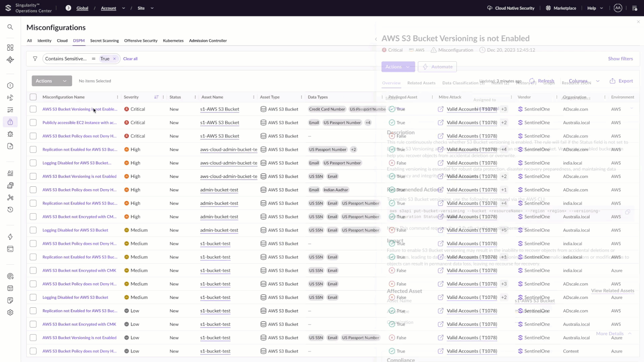
Task: Remove the True filter with x icon
Action: (114, 59)
